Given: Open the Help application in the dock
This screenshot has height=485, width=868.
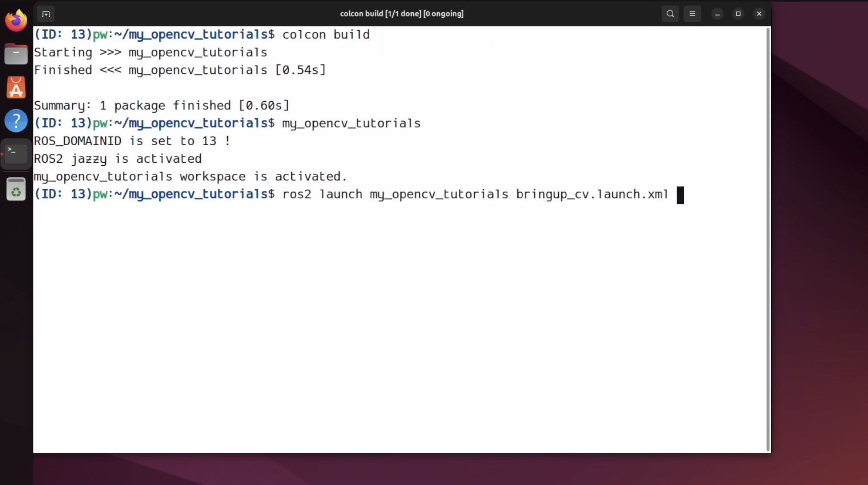Looking at the screenshot, I should [x=16, y=121].
